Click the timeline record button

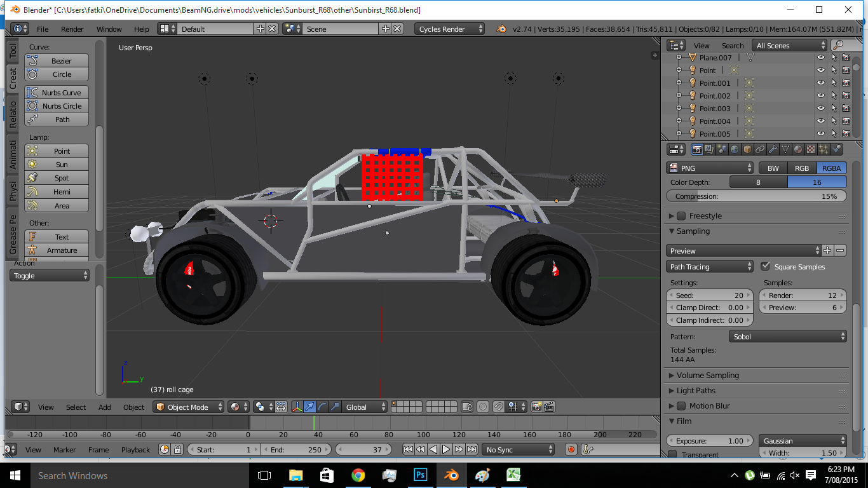[x=571, y=450]
